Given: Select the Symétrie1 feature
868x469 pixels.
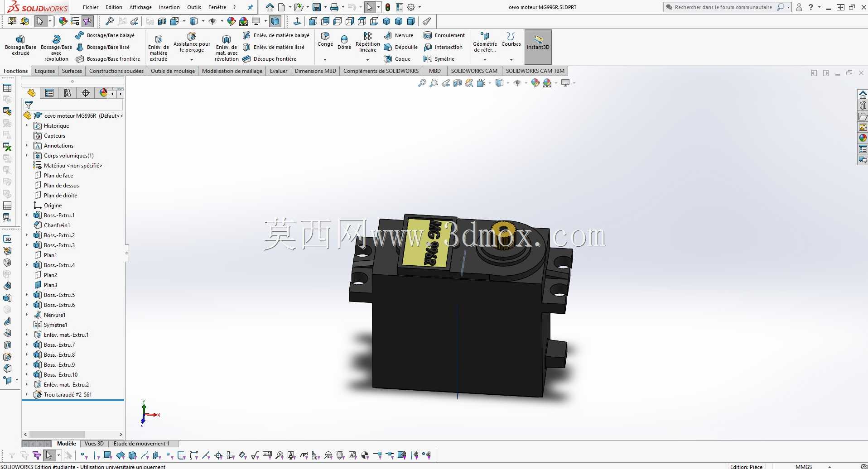Looking at the screenshot, I should coord(56,325).
